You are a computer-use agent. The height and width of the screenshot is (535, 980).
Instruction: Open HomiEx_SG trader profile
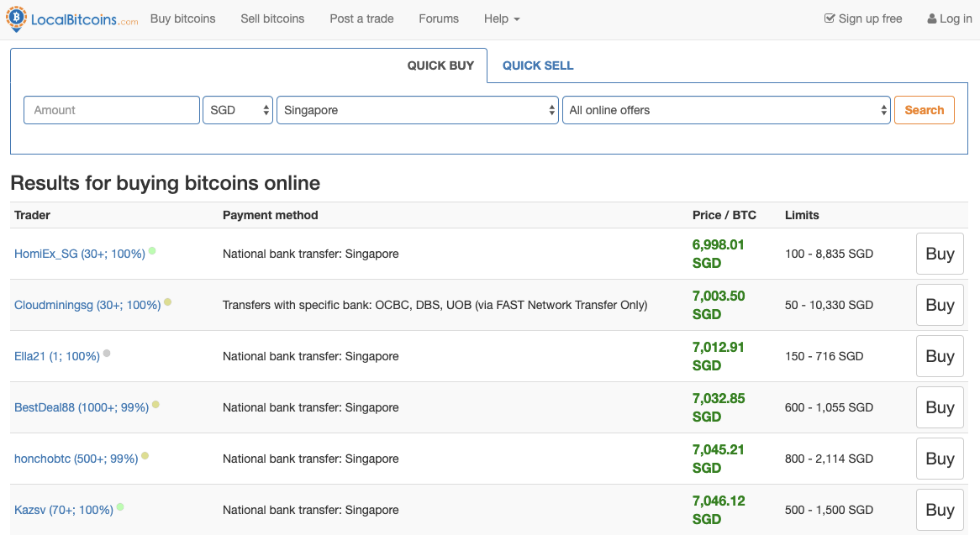coord(80,254)
